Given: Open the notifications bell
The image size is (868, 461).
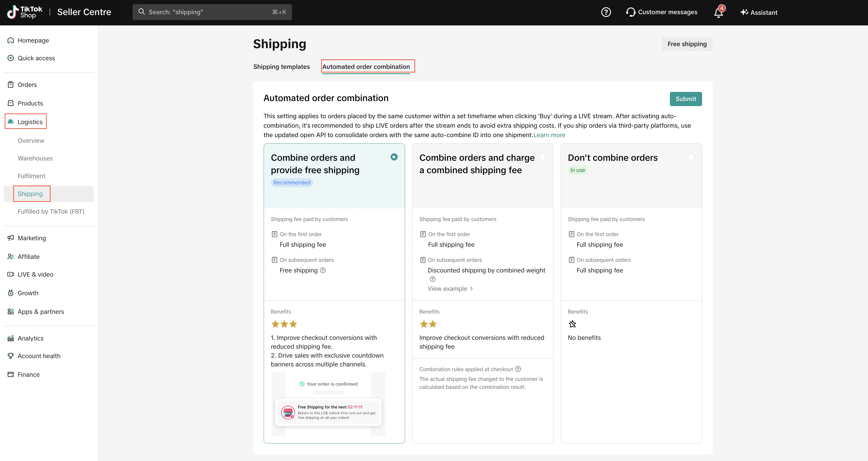Looking at the screenshot, I should click(x=718, y=12).
